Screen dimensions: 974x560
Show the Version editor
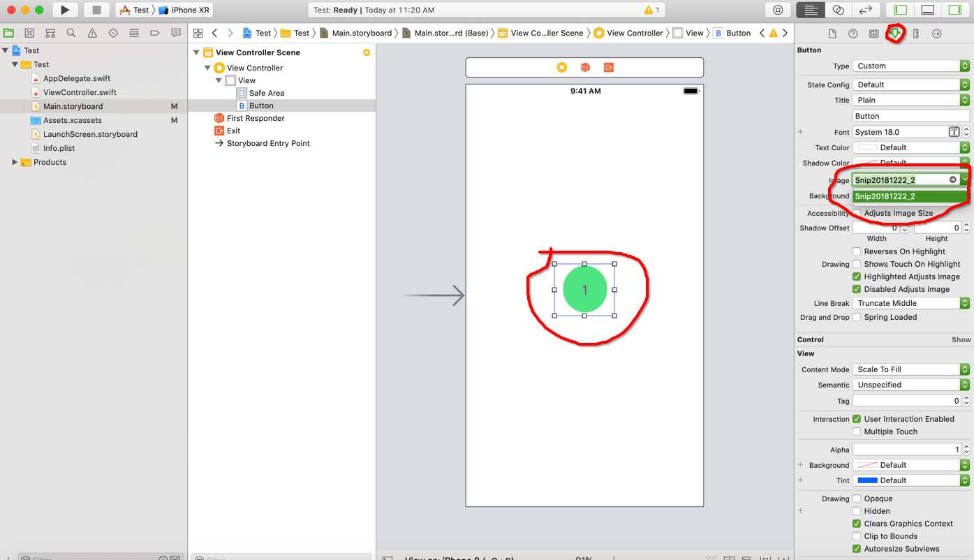[865, 10]
